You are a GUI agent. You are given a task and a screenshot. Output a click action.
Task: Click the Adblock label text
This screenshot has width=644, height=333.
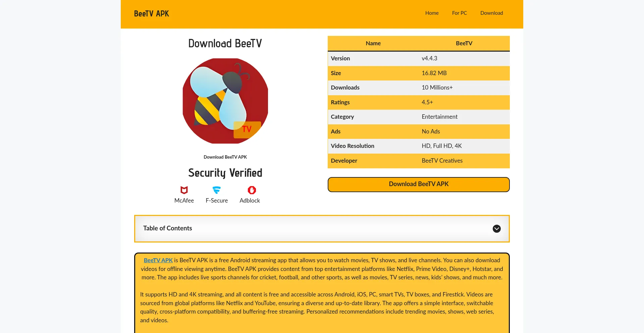(x=250, y=201)
